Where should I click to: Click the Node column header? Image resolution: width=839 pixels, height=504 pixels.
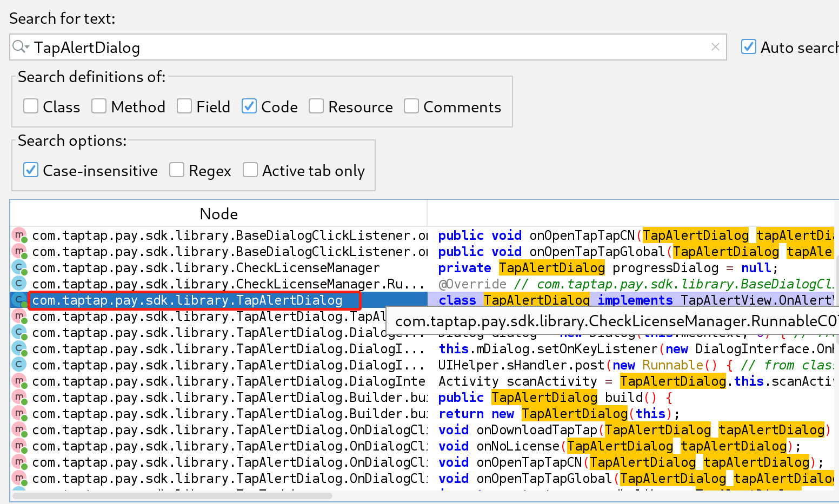pos(218,214)
